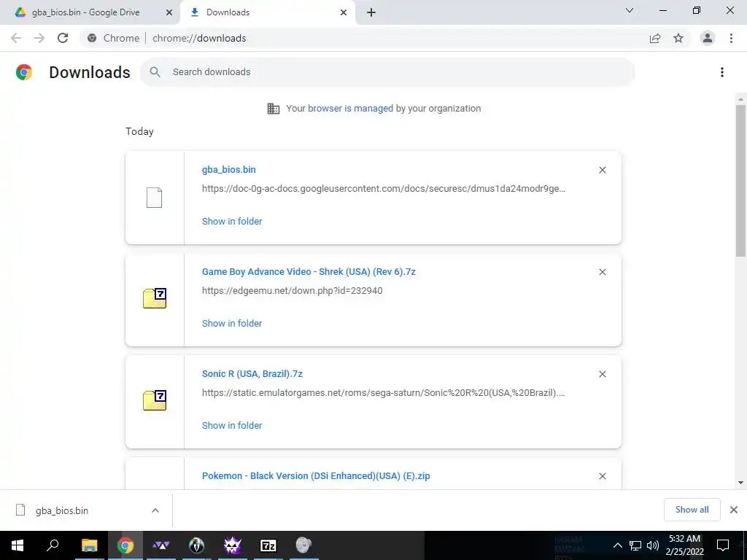Click the browser forward arrow
The height and width of the screenshot is (560, 747).
39,38
